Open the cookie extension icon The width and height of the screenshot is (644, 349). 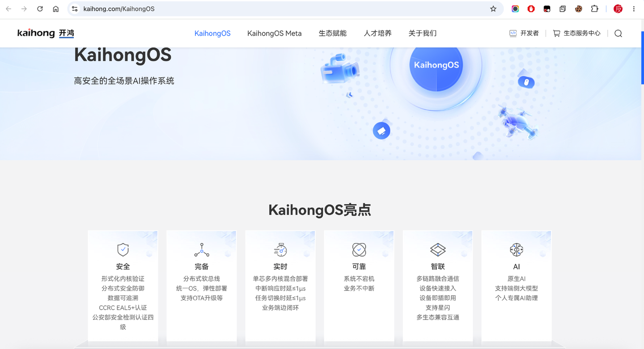coord(578,9)
